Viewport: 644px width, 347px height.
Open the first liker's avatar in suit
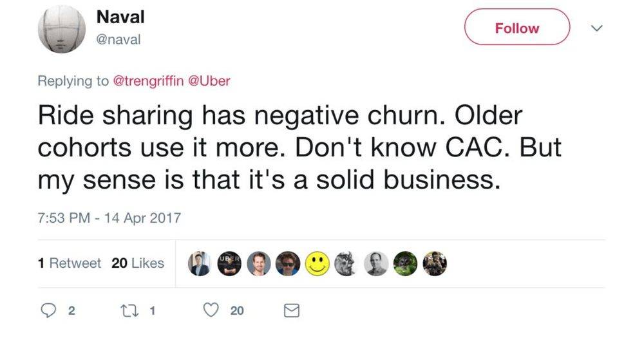coord(200,263)
